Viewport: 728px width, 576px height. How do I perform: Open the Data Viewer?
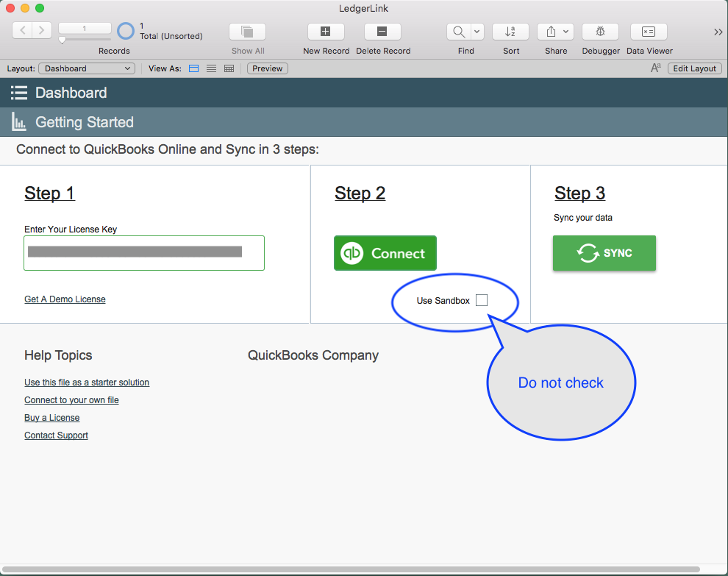pos(649,32)
